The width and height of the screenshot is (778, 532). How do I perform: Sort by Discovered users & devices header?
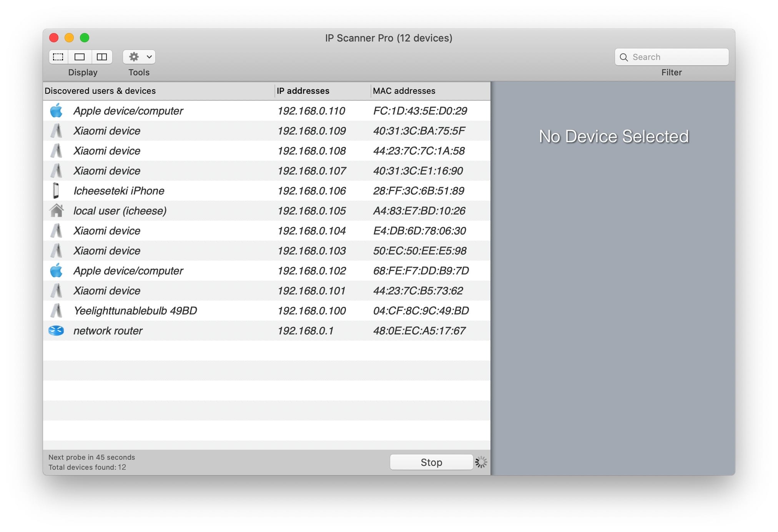tap(100, 91)
